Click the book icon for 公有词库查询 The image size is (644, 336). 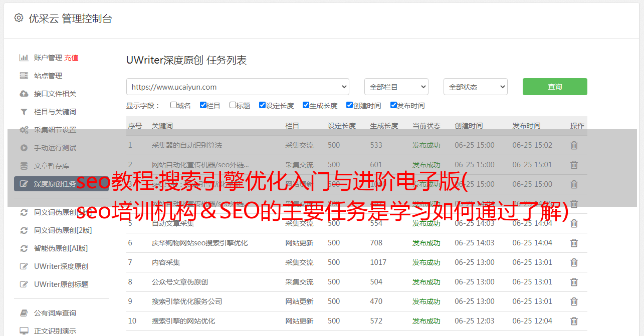point(24,313)
